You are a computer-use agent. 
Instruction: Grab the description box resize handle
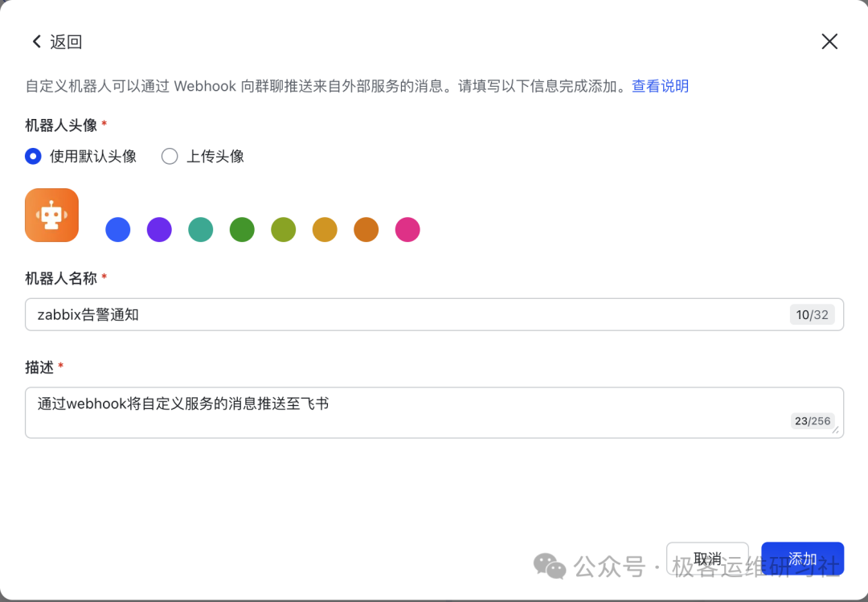pyautogui.click(x=836, y=431)
